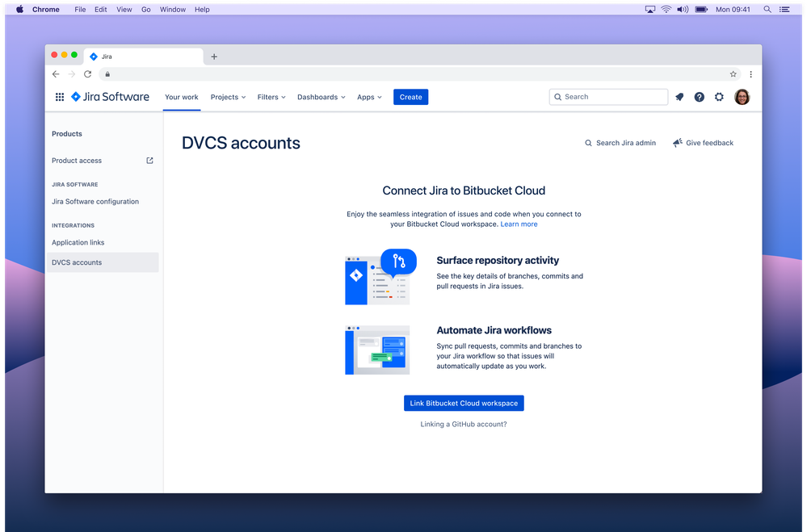This screenshot has height=532, width=807.
Task: Click the DVCS accounts page heading
Action: (241, 143)
